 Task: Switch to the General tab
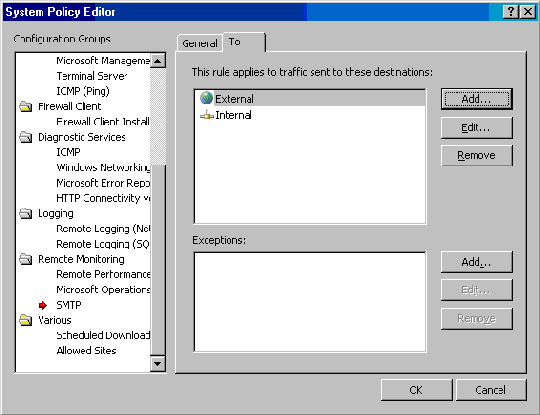coord(200,43)
